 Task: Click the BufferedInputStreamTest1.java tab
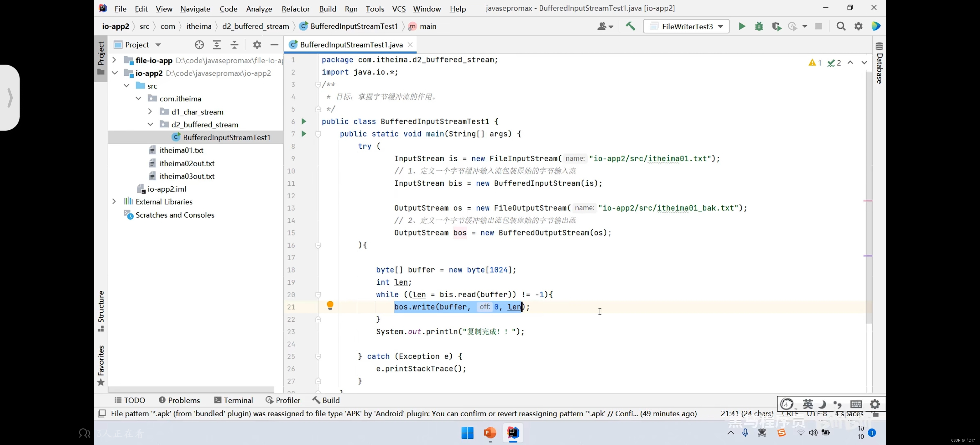coord(352,44)
